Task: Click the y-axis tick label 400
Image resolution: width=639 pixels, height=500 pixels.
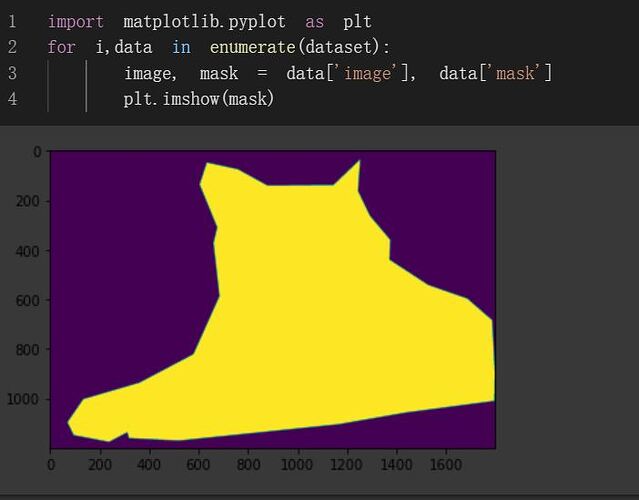Action: (x=27, y=250)
